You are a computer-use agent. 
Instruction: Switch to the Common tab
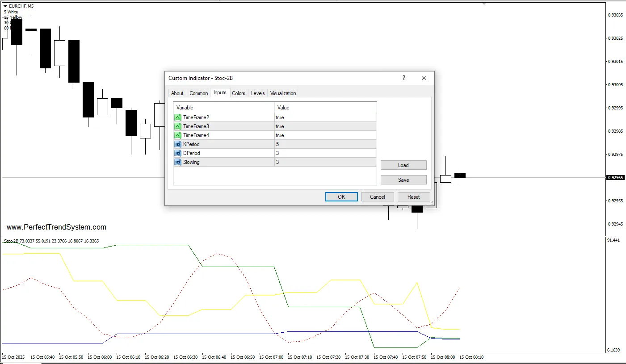[199, 93]
